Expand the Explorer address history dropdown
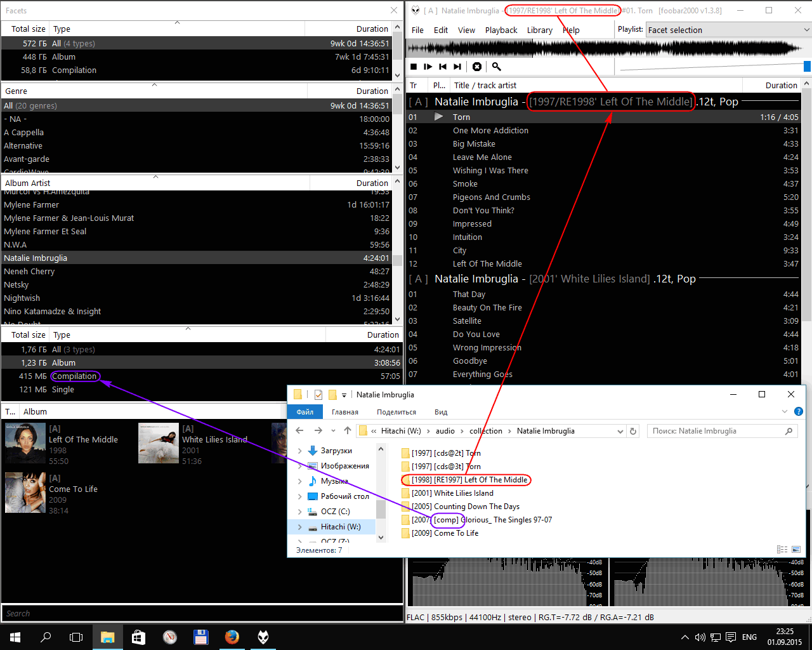This screenshot has height=650, width=812. click(620, 431)
